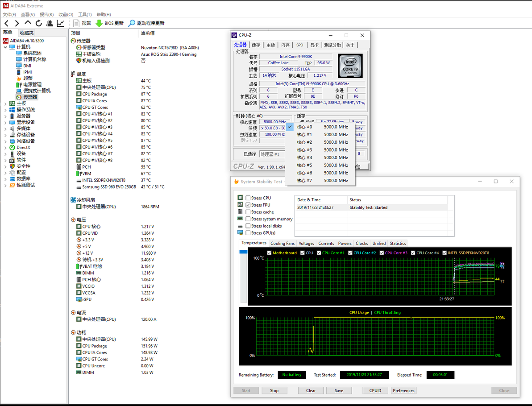Screen dimensions: 532x406
Task: Open the 文件(F) menu
Action: coord(9,15)
